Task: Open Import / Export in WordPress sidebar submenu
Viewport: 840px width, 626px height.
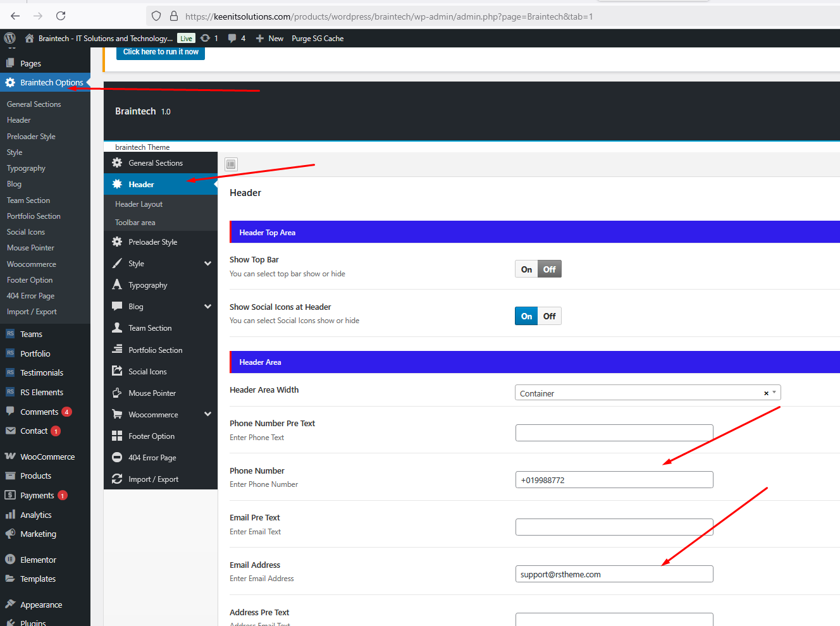Action: pos(32,312)
